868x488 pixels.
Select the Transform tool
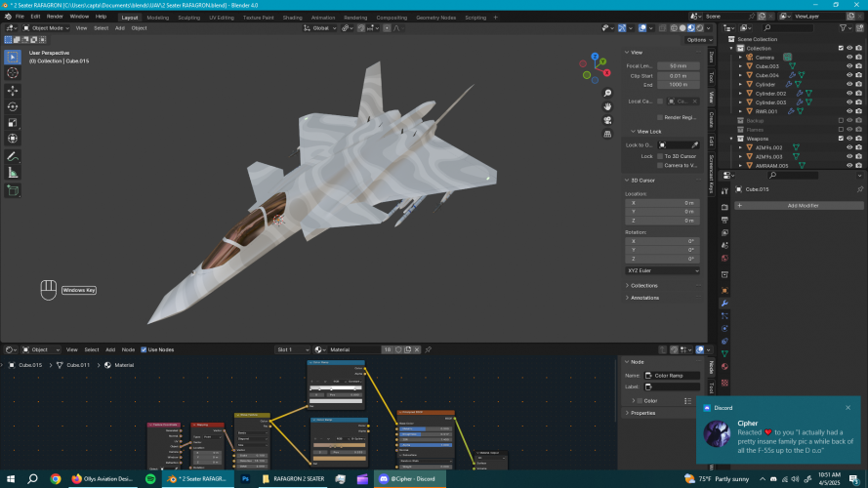[x=12, y=139]
